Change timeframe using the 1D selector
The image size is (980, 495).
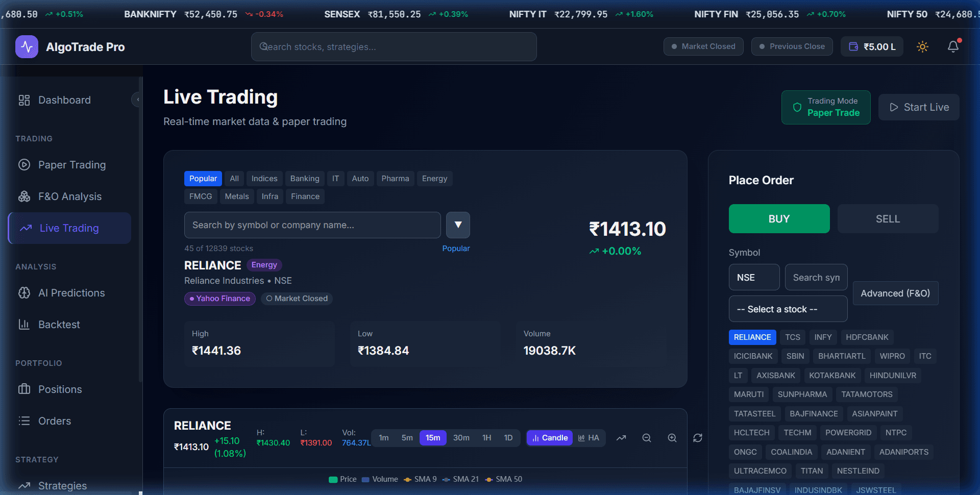click(508, 437)
